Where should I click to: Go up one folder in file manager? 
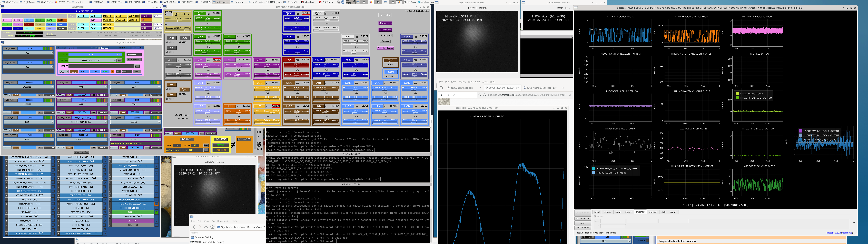206,227
